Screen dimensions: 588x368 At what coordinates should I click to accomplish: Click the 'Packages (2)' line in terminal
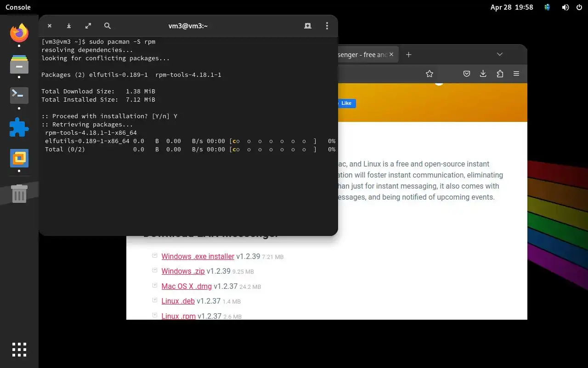(x=131, y=75)
